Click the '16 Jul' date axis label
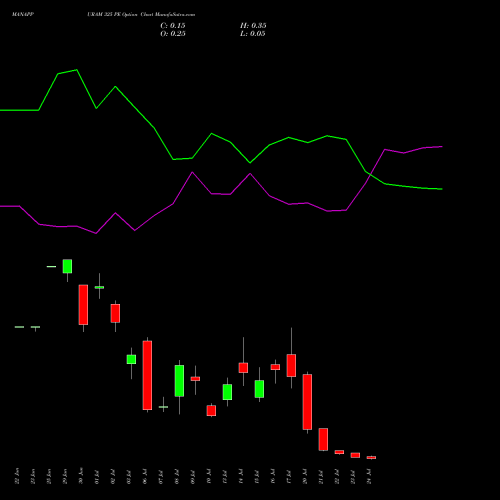500x500 pixels. 273,477
